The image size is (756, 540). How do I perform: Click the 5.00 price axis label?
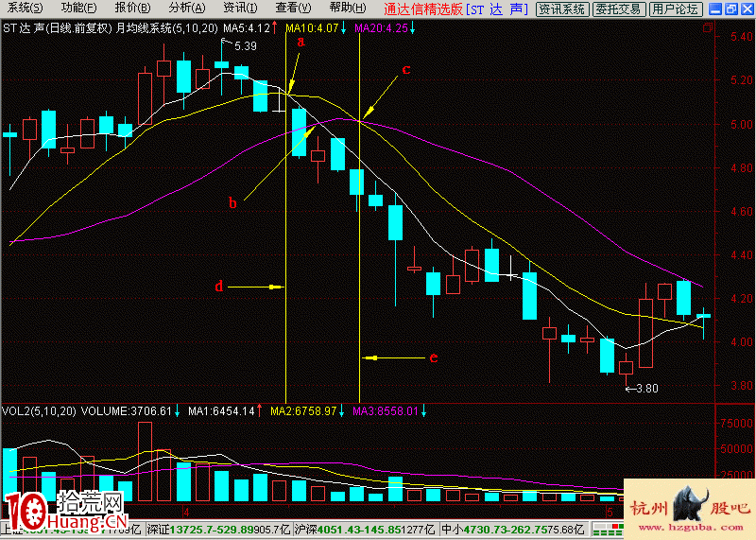pos(742,125)
